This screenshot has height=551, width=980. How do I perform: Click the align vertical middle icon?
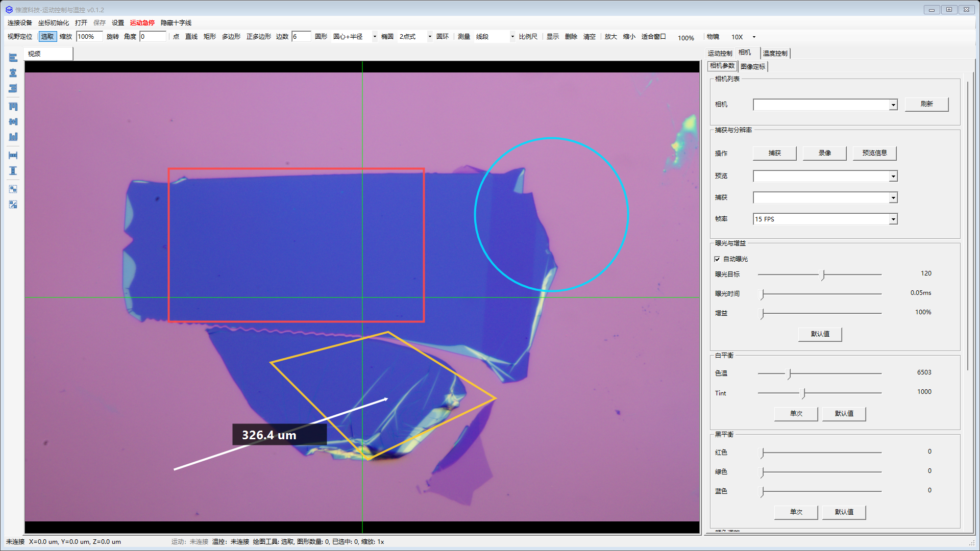13,121
